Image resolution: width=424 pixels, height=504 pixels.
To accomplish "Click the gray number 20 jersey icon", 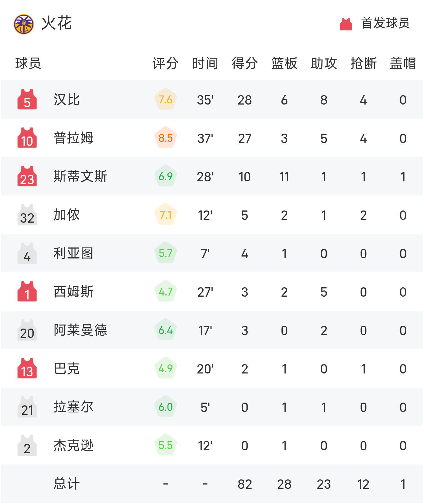I will (27, 330).
